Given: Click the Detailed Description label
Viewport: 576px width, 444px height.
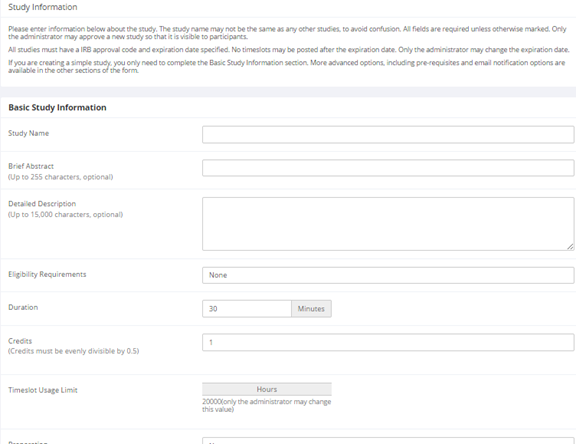Looking at the screenshot, I should click(x=42, y=203).
